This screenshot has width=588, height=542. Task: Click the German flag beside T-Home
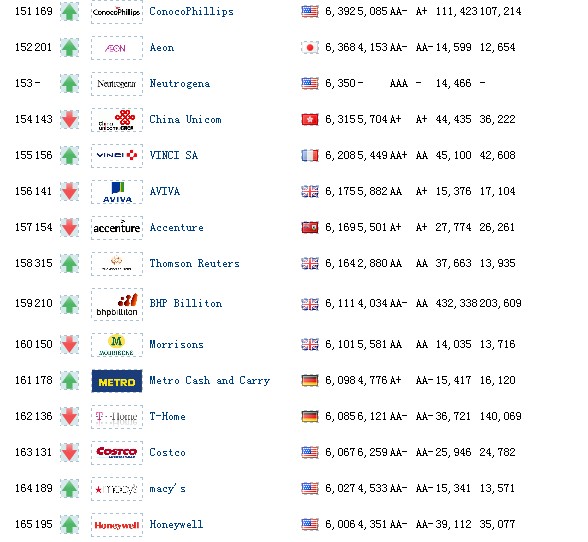click(x=310, y=416)
